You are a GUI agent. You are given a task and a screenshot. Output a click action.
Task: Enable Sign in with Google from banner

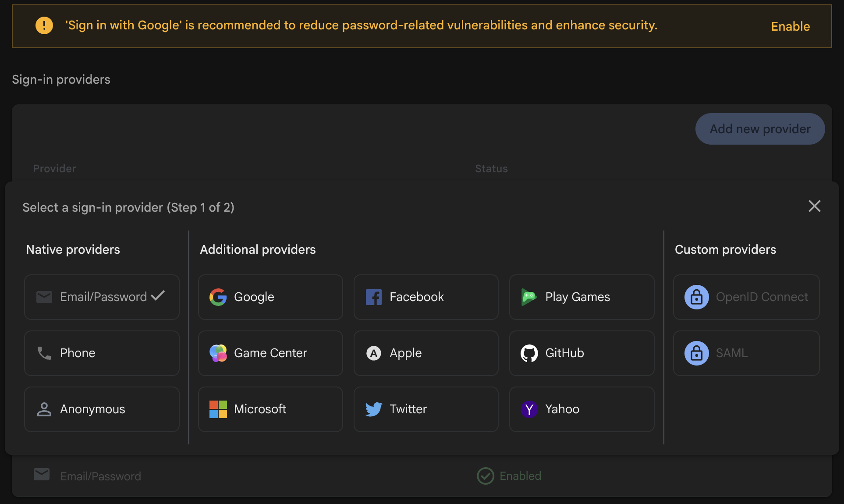(790, 26)
